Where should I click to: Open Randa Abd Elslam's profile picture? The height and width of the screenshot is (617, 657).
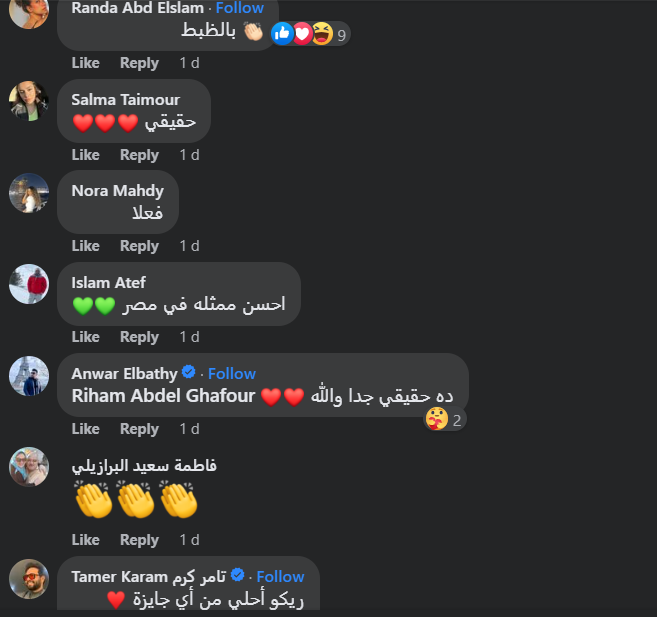(x=29, y=10)
